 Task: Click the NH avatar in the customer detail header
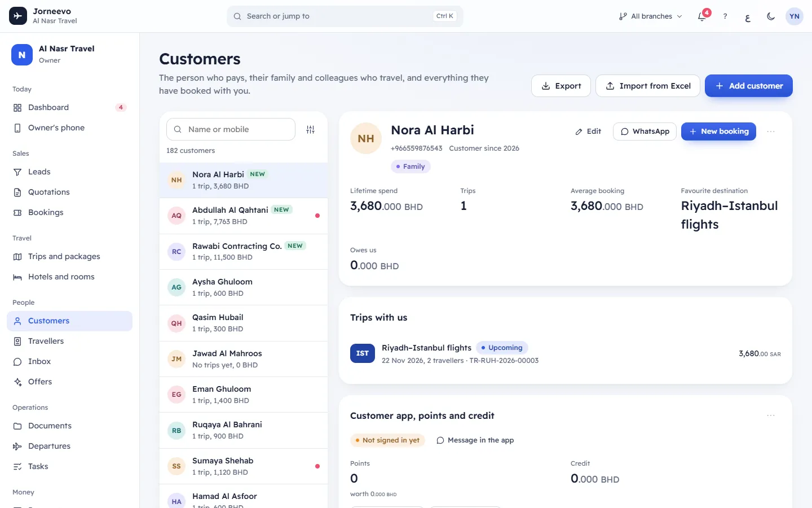click(366, 138)
